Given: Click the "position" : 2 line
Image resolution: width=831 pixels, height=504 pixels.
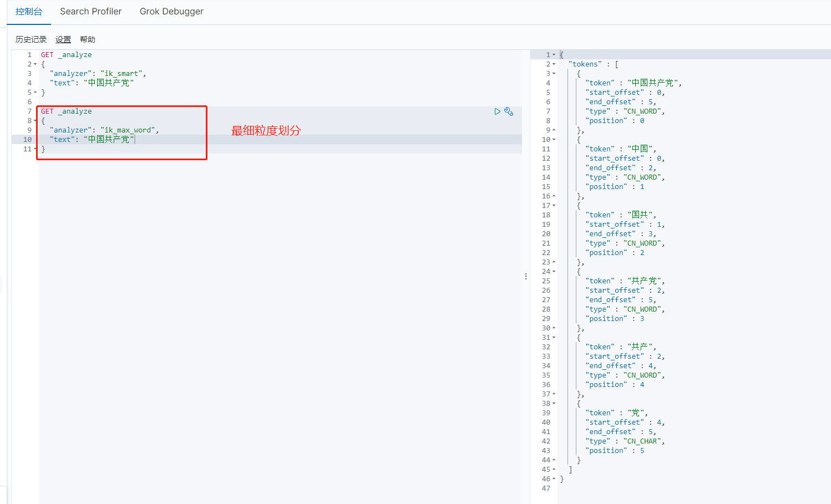Looking at the screenshot, I should click(x=615, y=253).
